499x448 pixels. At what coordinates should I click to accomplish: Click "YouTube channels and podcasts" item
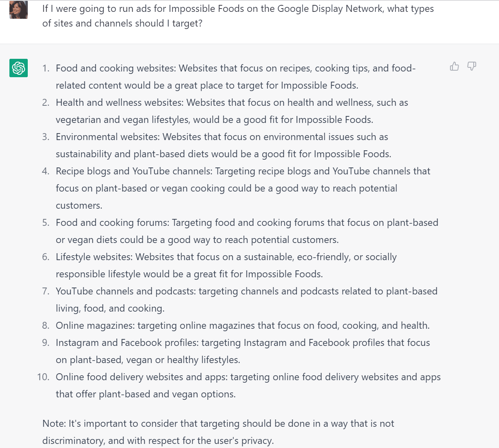coord(246,300)
